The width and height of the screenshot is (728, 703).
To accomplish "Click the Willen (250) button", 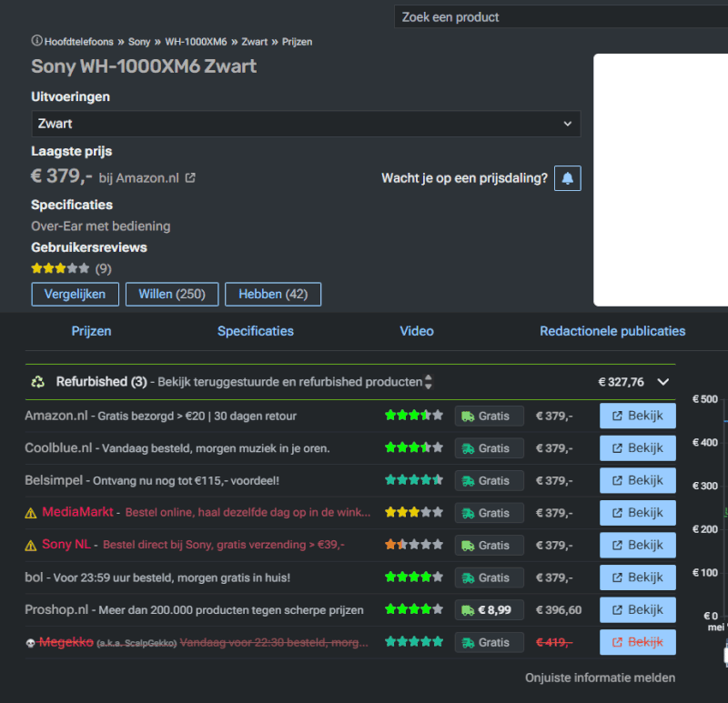I will point(172,294).
